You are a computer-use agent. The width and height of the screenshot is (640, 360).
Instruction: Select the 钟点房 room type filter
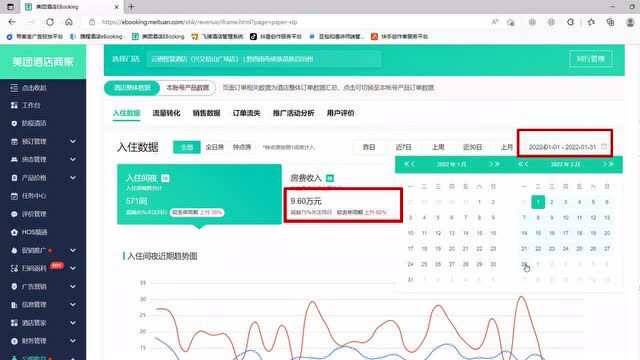click(x=242, y=147)
